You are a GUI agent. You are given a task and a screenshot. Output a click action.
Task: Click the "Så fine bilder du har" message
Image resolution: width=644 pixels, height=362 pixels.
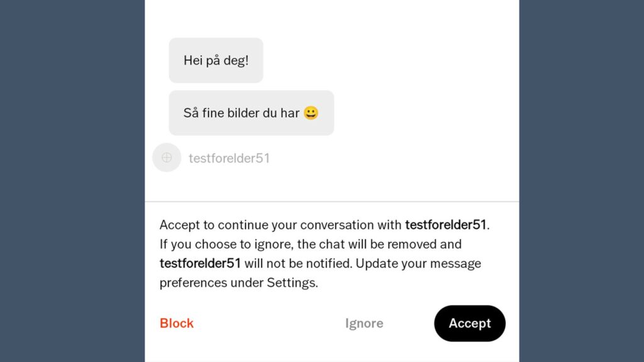point(252,113)
